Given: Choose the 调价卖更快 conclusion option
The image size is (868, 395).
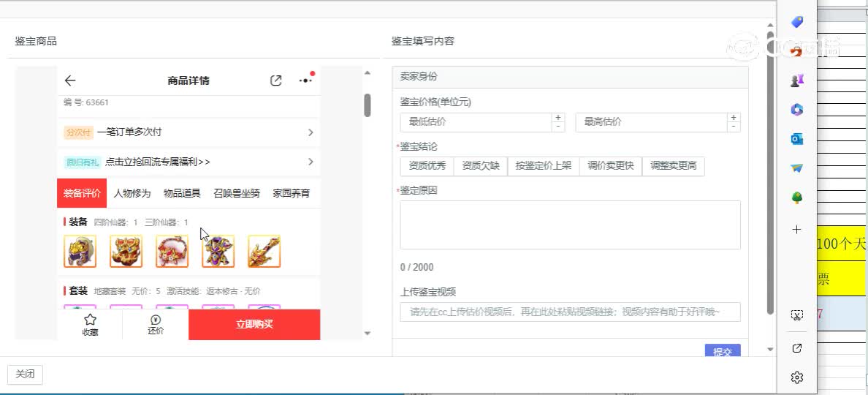Looking at the screenshot, I should [x=611, y=165].
